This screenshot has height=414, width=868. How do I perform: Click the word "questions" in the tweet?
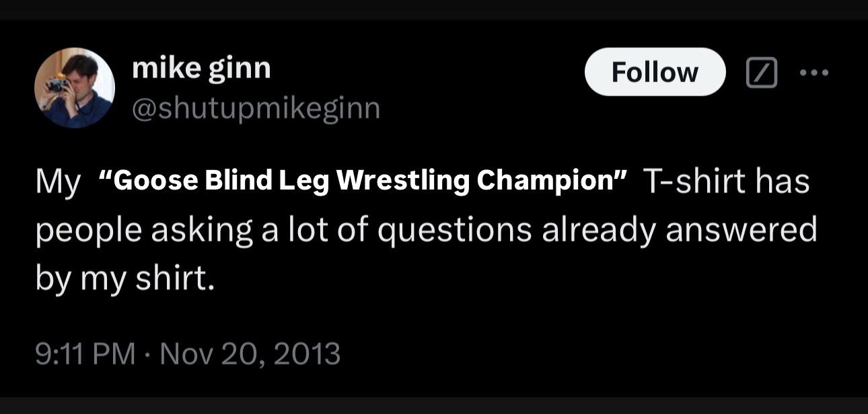[x=456, y=230]
